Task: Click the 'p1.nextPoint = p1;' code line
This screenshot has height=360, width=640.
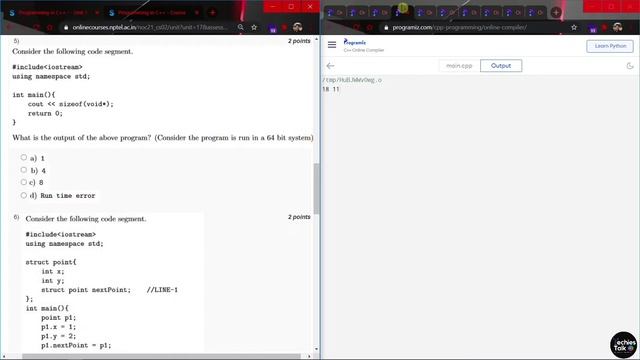Action: (x=76, y=345)
